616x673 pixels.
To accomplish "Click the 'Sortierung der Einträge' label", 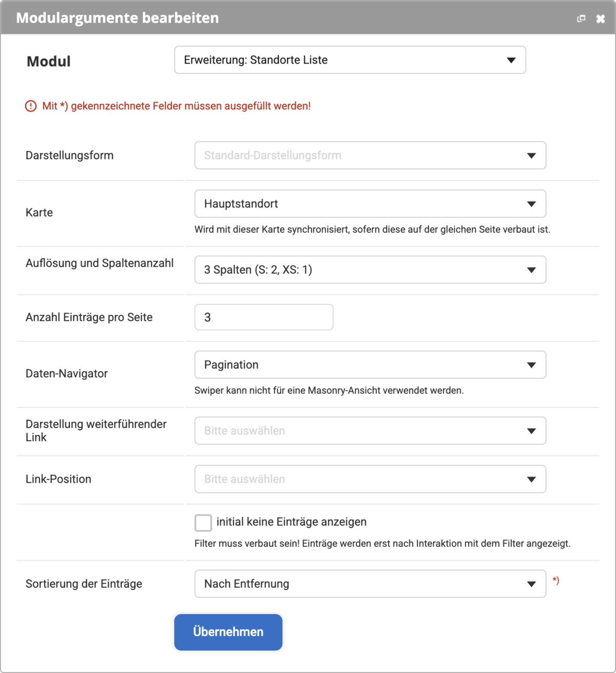I will coord(84,584).
